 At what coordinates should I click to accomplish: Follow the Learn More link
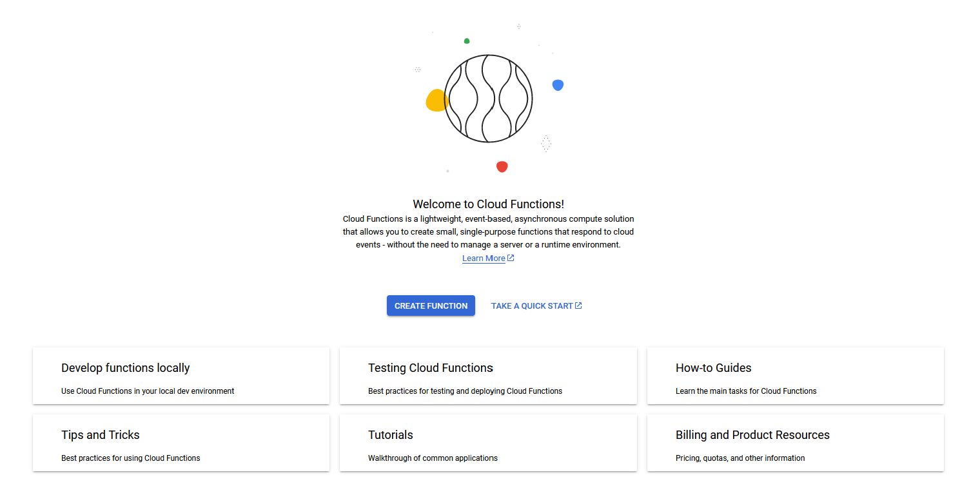[484, 258]
